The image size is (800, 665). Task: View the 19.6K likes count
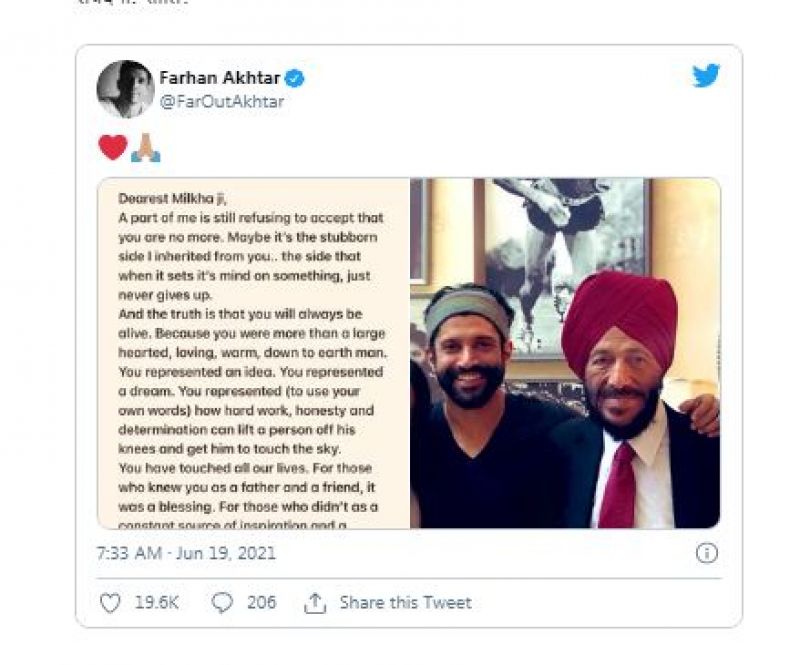(x=156, y=603)
